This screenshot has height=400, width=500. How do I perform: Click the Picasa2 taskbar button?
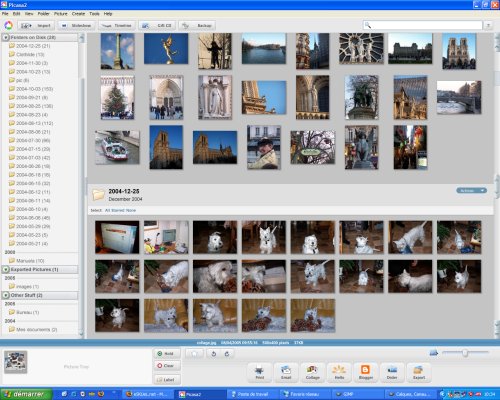tap(200, 394)
